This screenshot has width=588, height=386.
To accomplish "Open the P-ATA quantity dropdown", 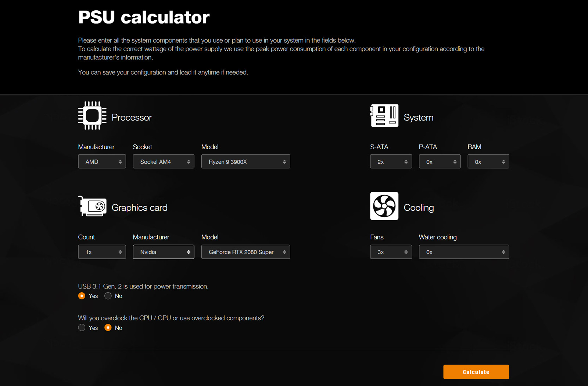I will tap(440, 161).
